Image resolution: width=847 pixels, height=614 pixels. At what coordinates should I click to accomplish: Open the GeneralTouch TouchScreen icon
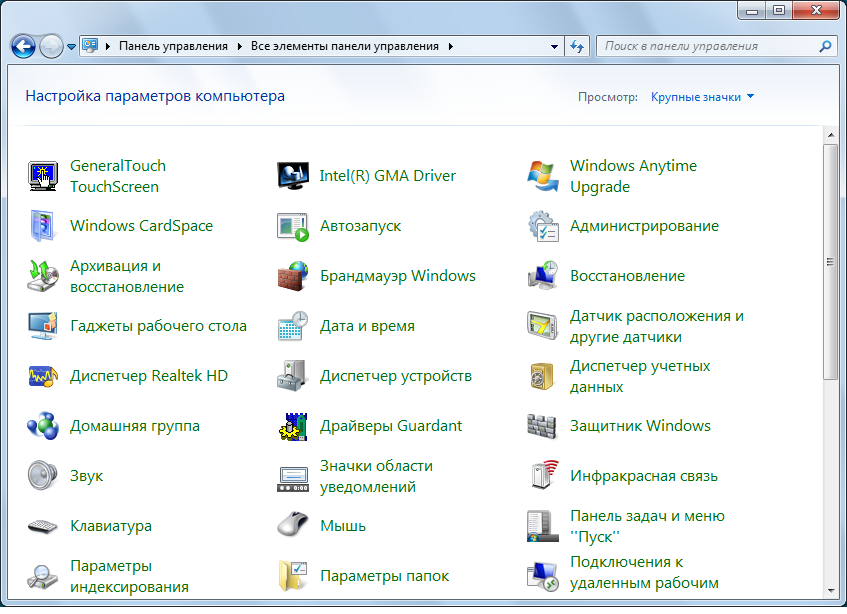point(43,176)
